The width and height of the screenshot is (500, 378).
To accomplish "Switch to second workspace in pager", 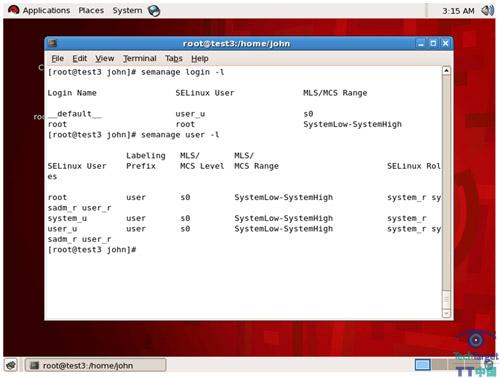I will pos(439,365).
